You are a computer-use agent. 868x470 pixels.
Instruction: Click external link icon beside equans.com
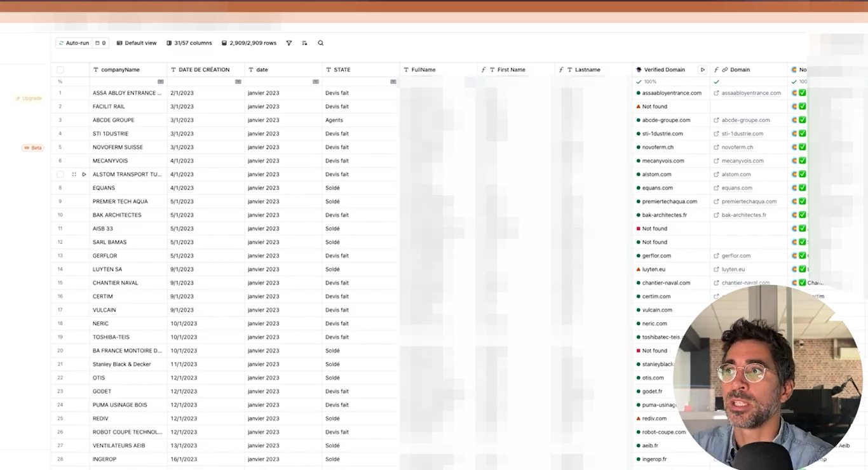pos(716,188)
